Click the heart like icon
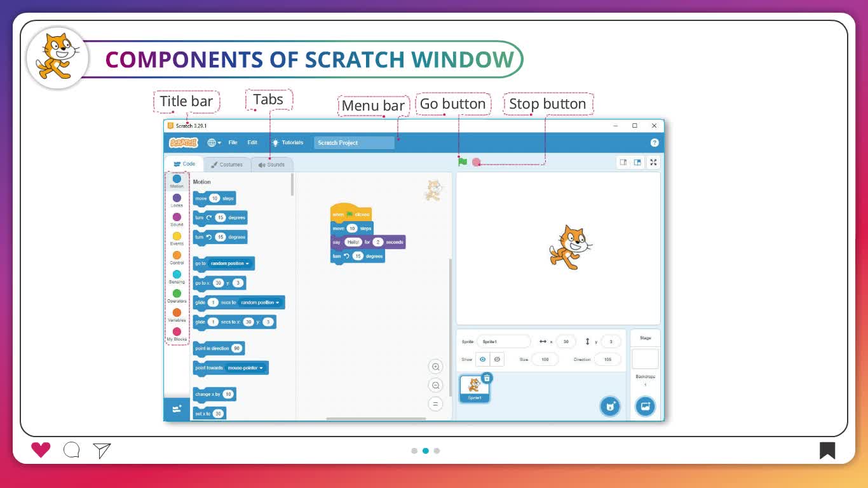 (41, 451)
